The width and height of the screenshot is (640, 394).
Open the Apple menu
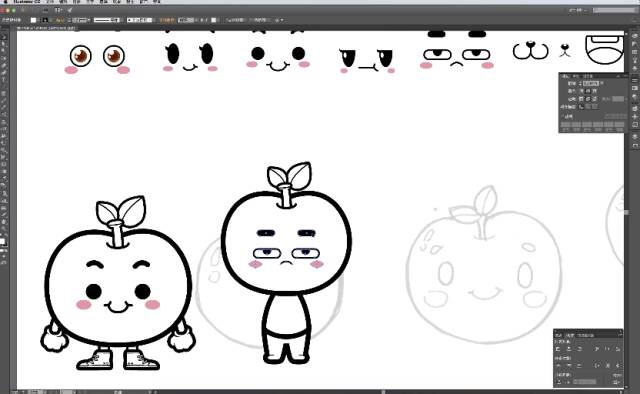point(6,2)
